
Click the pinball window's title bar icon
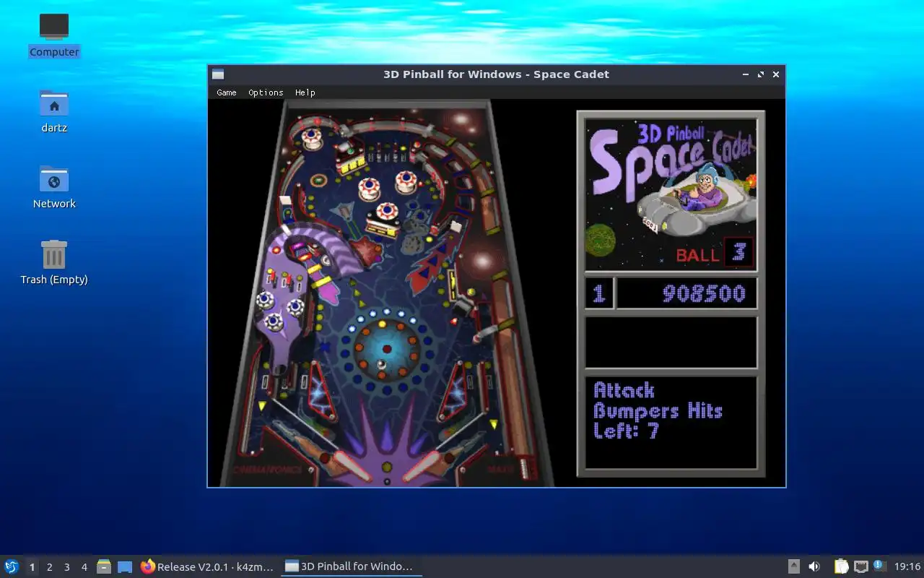point(218,74)
